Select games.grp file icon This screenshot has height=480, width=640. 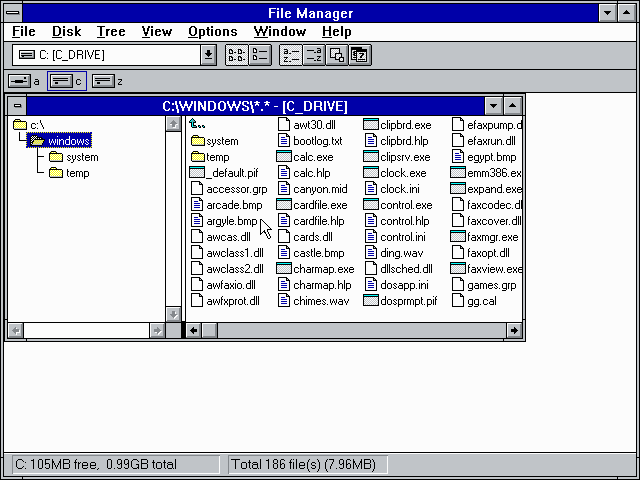click(458, 285)
